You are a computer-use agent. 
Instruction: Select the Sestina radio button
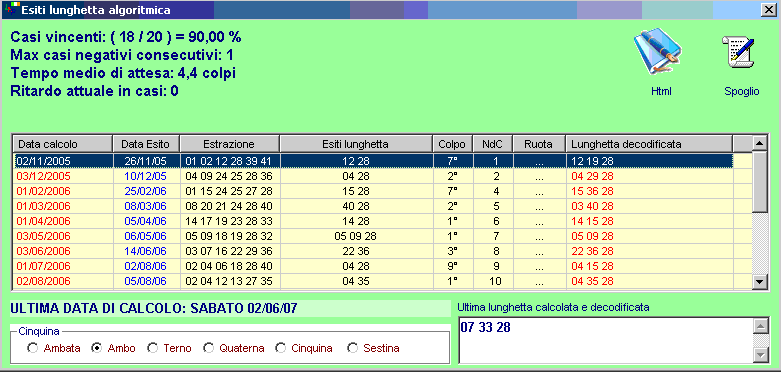click(353, 348)
